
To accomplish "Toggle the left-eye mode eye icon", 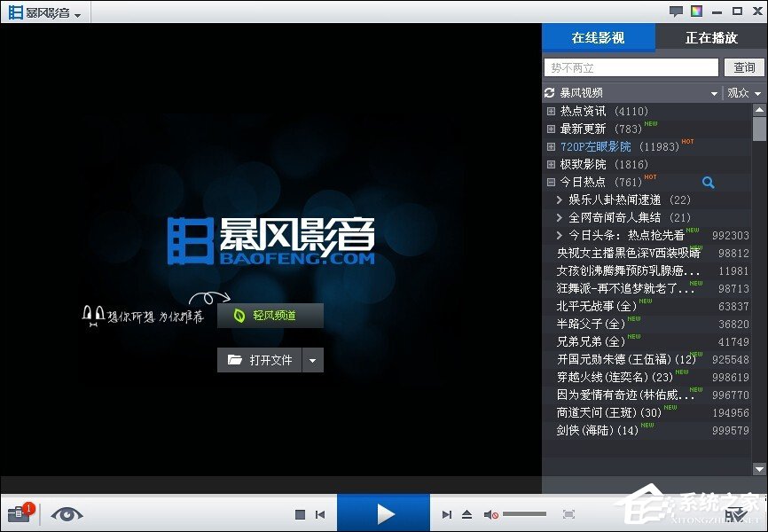I will pos(68,514).
